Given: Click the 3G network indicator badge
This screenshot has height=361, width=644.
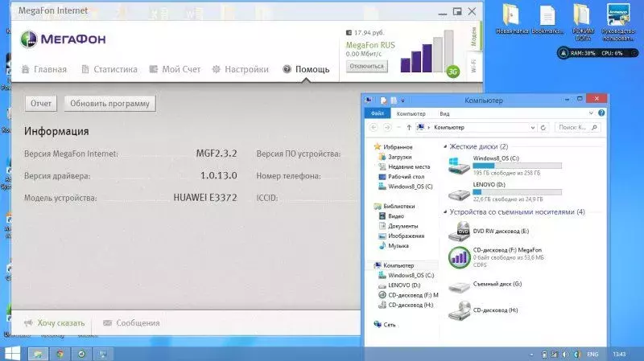Looking at the screenshot, I should (452, 72).
